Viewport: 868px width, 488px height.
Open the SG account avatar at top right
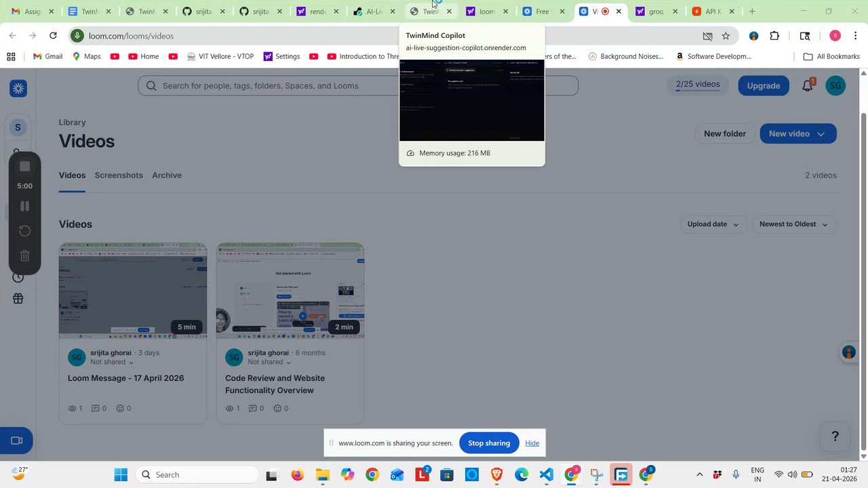pyautogui.click(x=835, y=85)
